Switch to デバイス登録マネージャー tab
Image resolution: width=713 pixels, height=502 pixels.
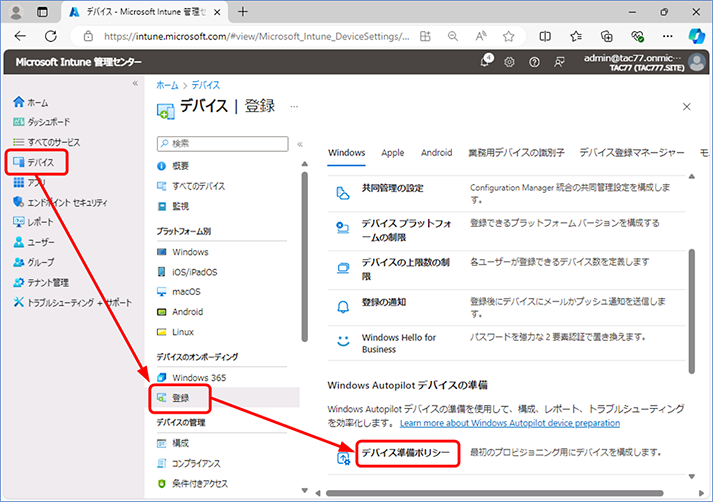632,153
